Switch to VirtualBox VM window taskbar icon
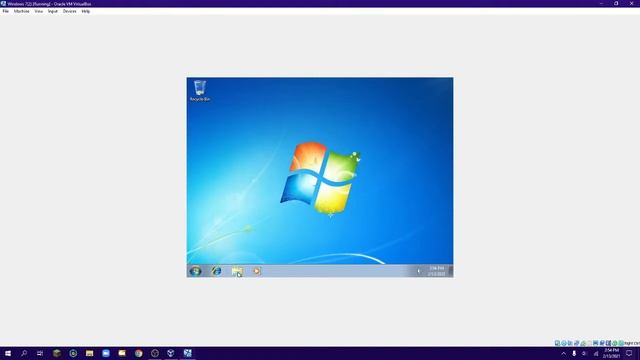This screenshot has width=640, height=360. point(188,353)
